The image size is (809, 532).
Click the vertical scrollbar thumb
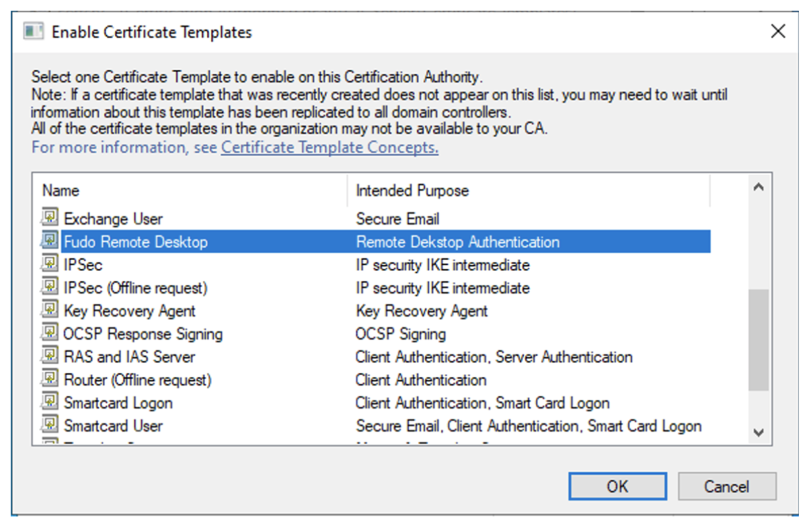[759, 340]
